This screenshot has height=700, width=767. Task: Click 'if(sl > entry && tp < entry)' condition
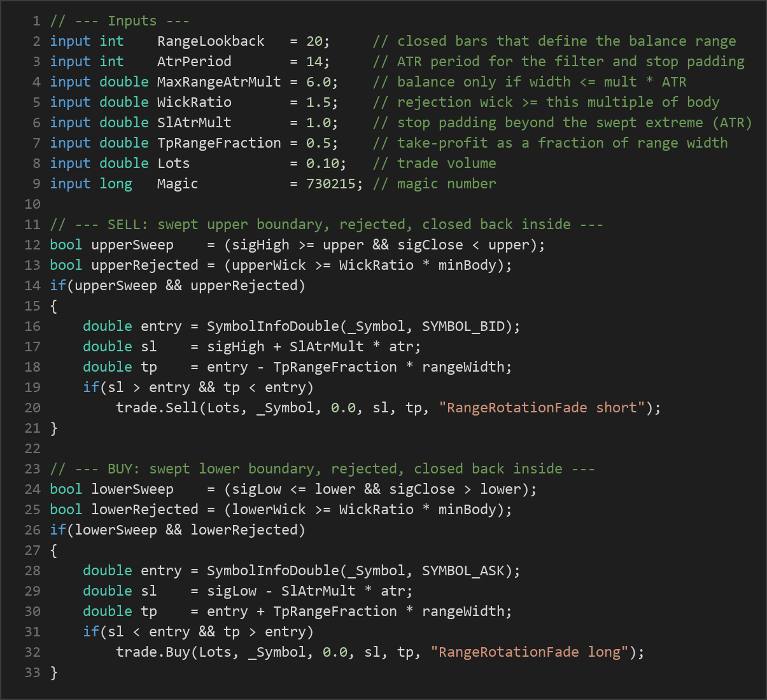(x=199, y=388)
